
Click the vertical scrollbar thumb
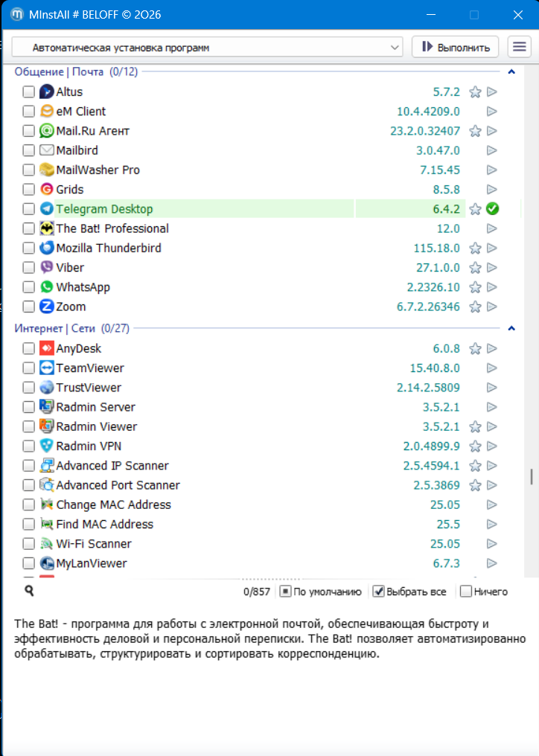coord(532,476)
